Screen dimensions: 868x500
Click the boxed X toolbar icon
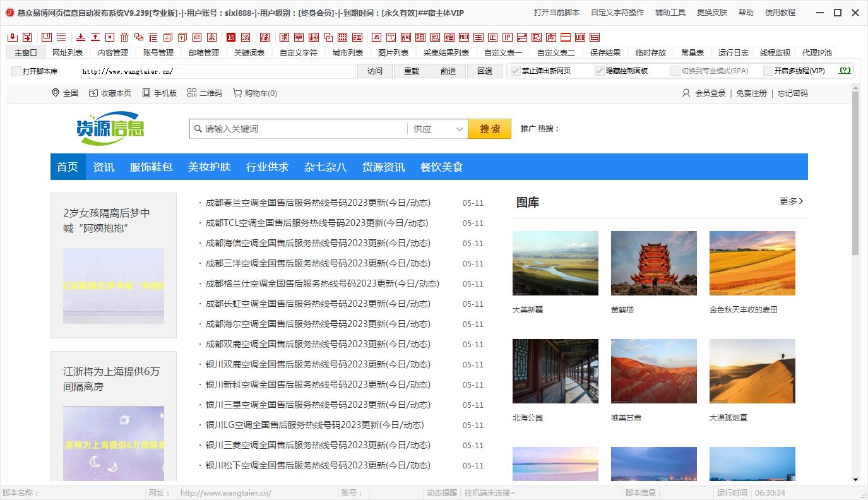tap(110, 37)
